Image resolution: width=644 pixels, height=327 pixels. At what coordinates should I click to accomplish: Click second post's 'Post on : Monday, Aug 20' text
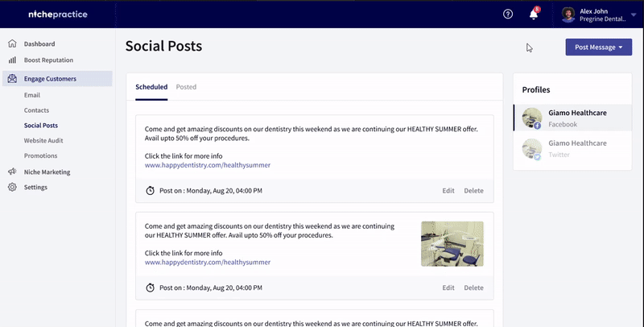point(211,288)
